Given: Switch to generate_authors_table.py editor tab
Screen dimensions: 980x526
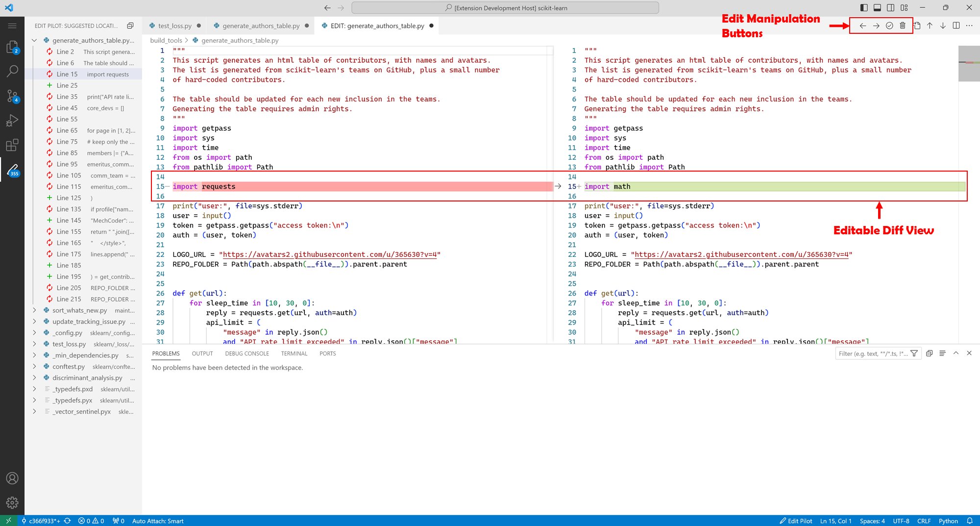Looking at the screenshot, I should coord(261,26).
